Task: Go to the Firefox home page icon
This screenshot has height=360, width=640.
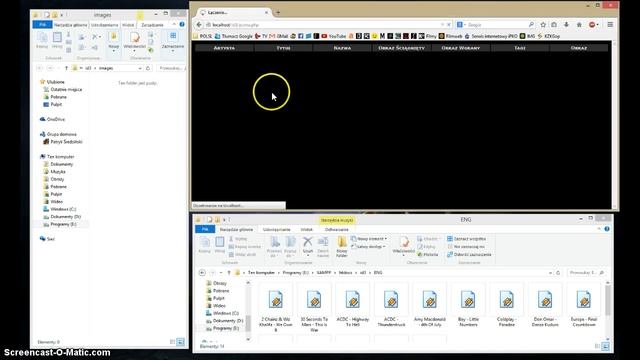Action: coord(579,24)
